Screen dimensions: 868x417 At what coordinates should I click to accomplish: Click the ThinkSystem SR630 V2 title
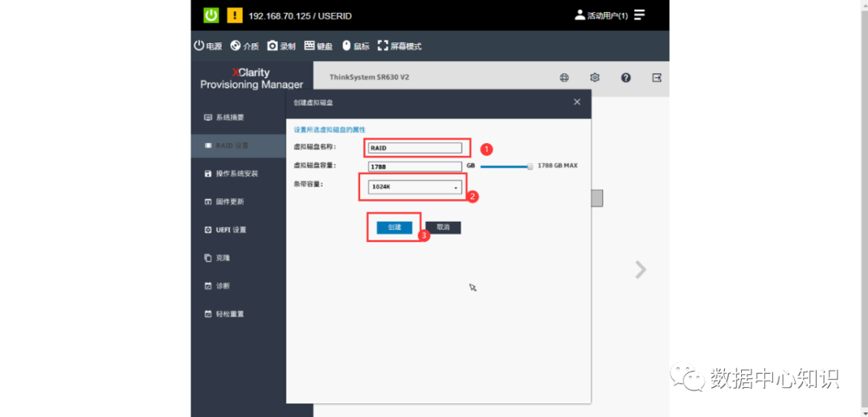(369, 77)
